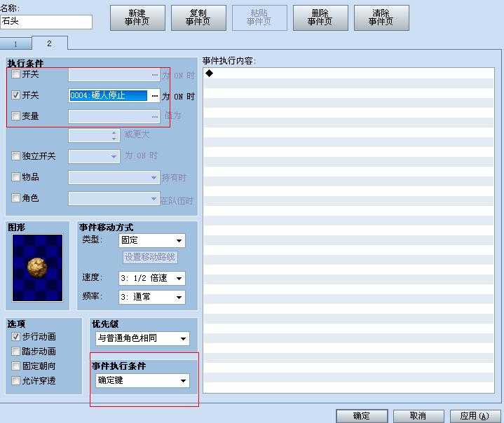
Task: Increase the variable value spinner
Action: pos(114,132)
